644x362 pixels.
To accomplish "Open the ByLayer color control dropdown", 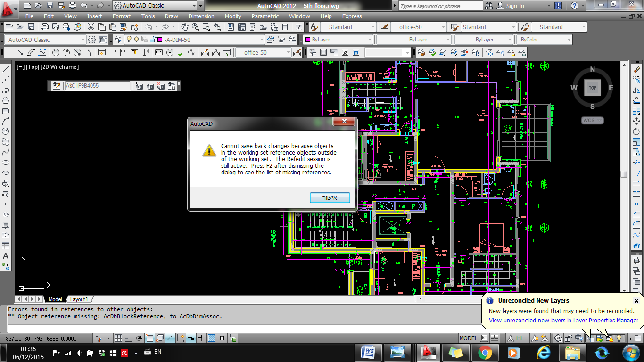I will pyautogui.click(x=369, y=40).
